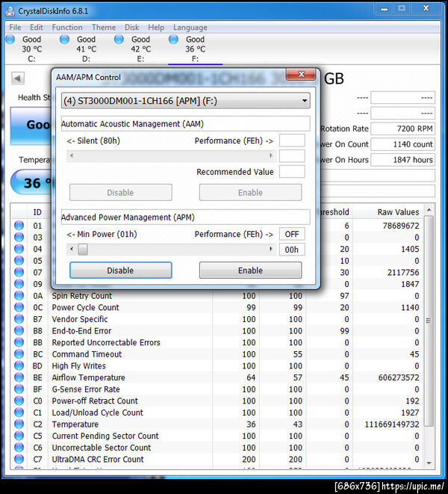The image size is (448, 494).
Task: Click status icon for Temperature attribute C2
Action: (19, 424)
